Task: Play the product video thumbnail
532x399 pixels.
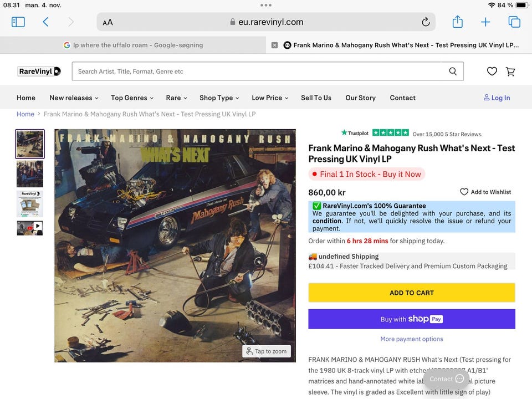Action: click(x=30, y=228)
